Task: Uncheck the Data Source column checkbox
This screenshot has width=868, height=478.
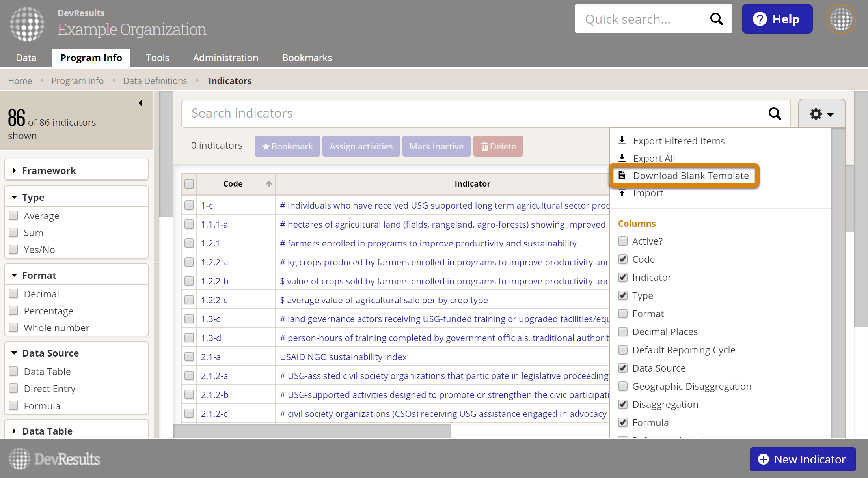Action: pos(623,368)
